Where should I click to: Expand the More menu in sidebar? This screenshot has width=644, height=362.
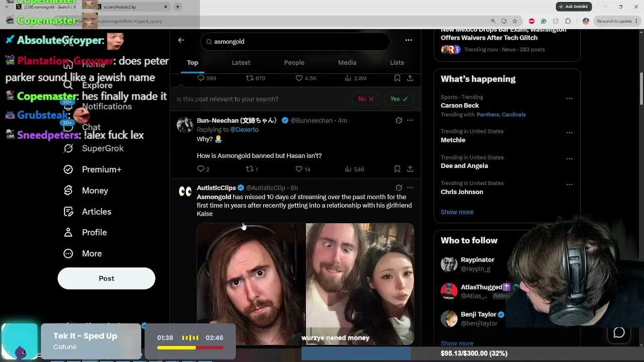(x=83, y=253)
